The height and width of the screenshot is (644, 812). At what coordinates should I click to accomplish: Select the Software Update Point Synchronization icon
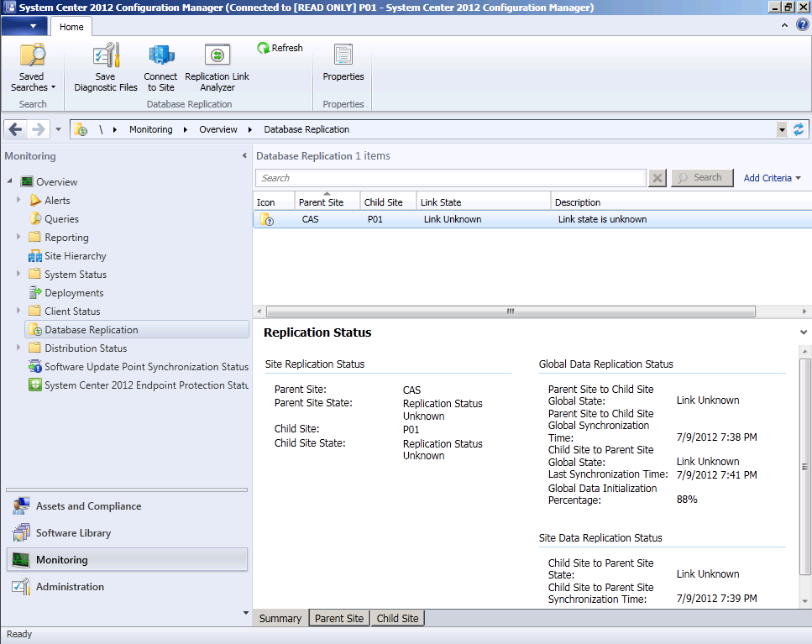pos(35,367)
